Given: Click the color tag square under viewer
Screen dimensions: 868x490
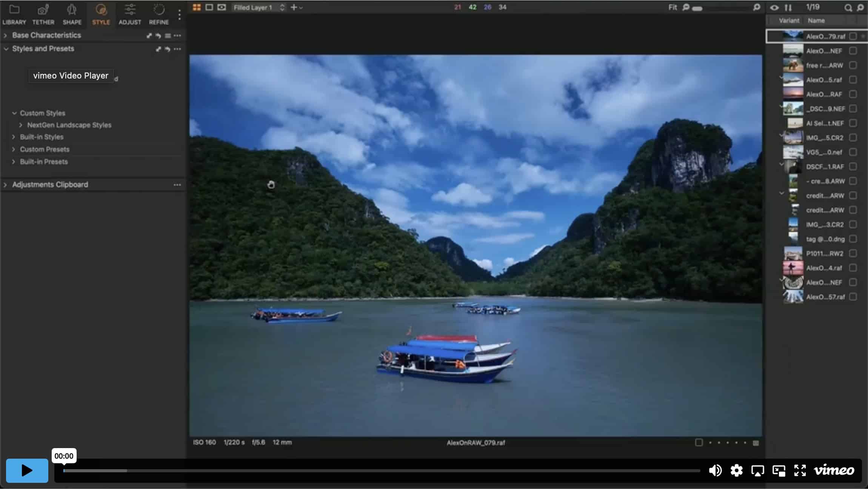Looking at the screenshot, I should coord(699,442).
